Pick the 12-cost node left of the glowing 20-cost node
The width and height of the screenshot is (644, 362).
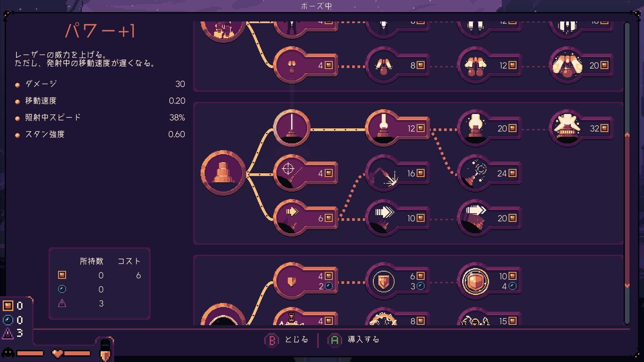pos(489,65)
